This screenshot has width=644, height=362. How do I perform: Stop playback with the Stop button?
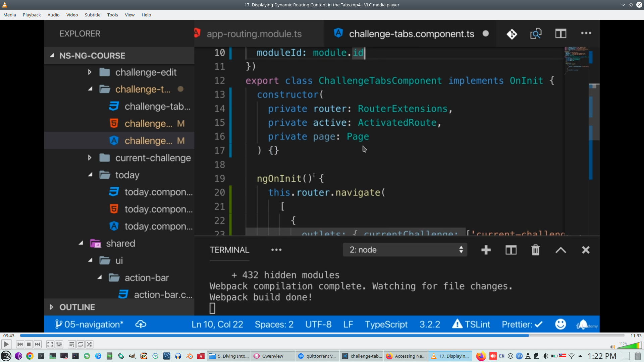tap(29, 344)
